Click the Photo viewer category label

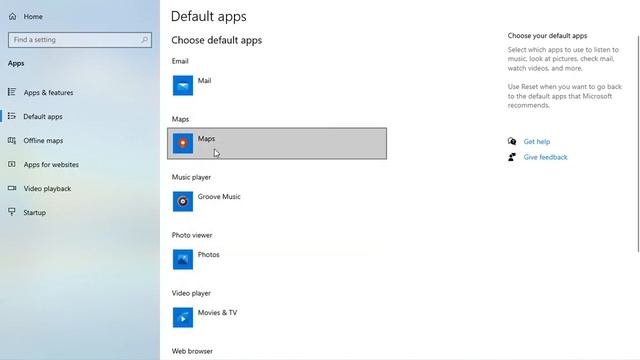[x=192, y=235]
